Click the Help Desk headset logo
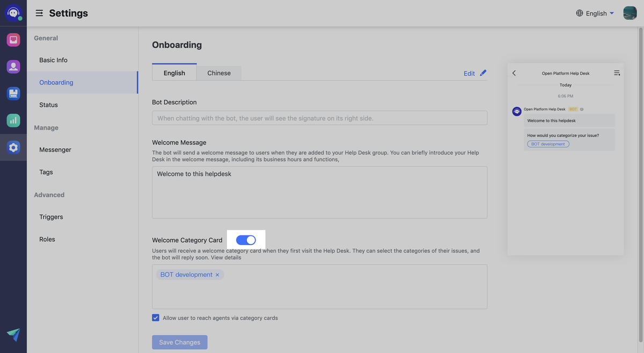644x353 pixels. coord(13,13)
